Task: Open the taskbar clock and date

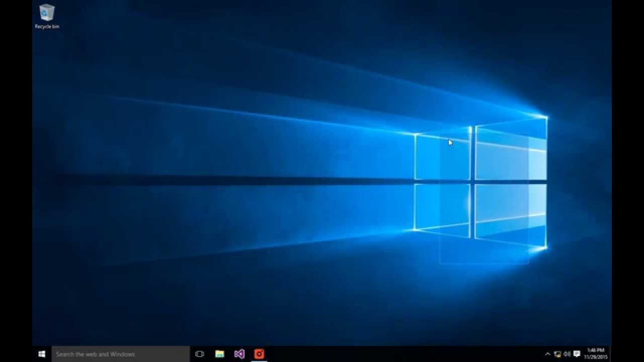Action: 596,354
